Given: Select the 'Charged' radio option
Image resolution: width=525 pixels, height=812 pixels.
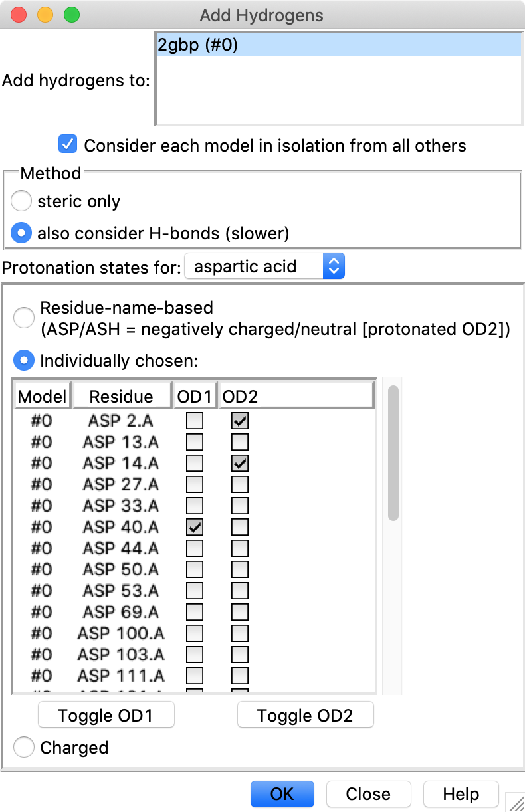Looking at the screenshot, I should 24,748.
